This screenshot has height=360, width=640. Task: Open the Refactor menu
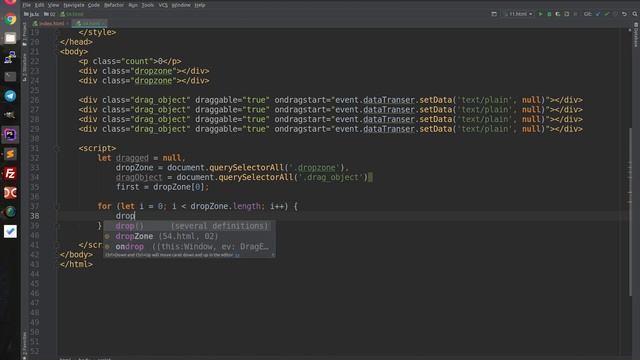point(114,5)
